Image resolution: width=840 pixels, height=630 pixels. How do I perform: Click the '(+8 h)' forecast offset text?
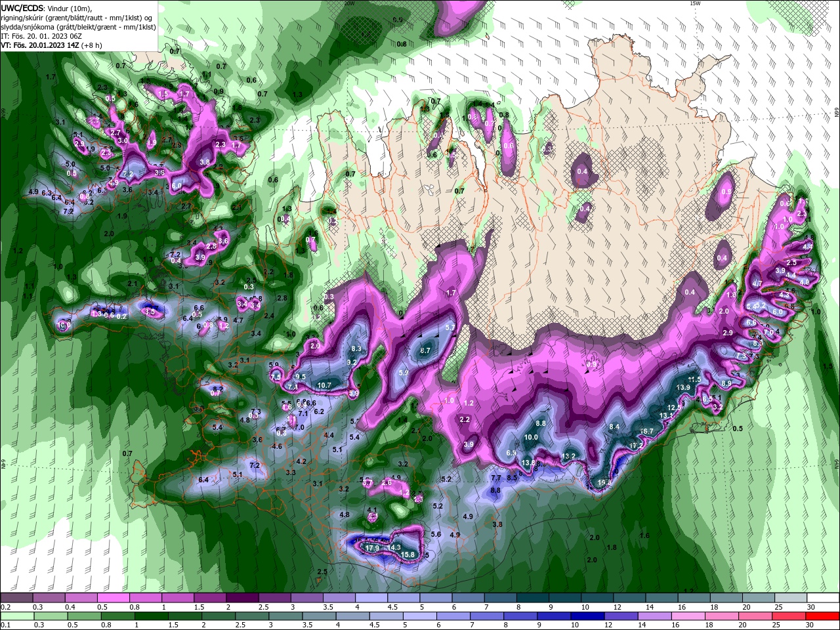pos(91,45)
